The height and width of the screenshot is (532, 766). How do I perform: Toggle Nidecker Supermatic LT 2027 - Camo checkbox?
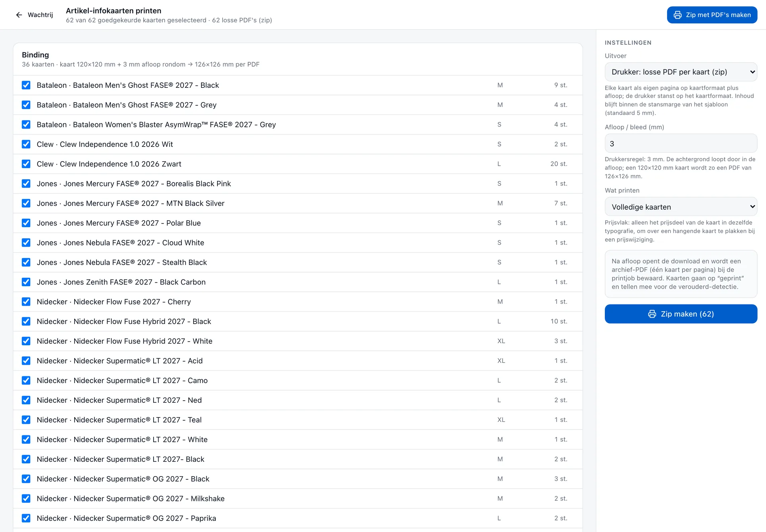[26, 380]
